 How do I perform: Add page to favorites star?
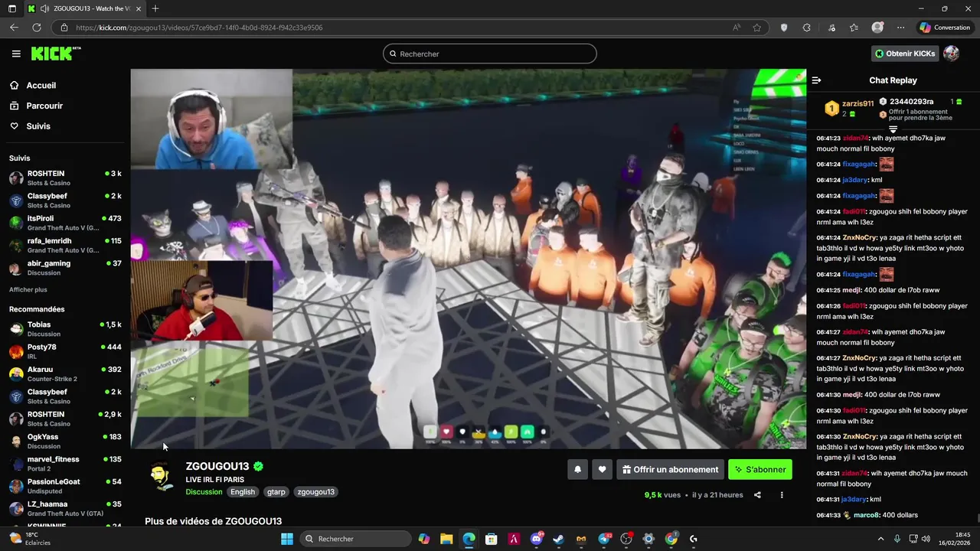coord(757,28)
